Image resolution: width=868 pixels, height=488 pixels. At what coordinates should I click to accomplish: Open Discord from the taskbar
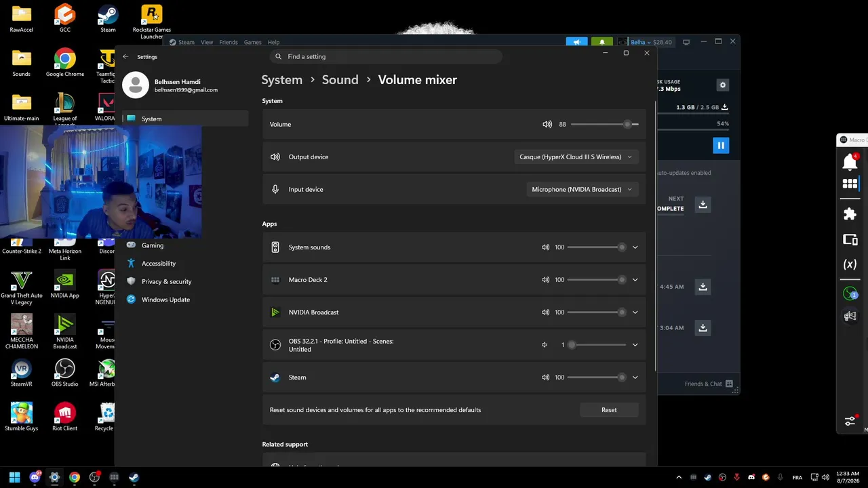[x=35, y=477]
